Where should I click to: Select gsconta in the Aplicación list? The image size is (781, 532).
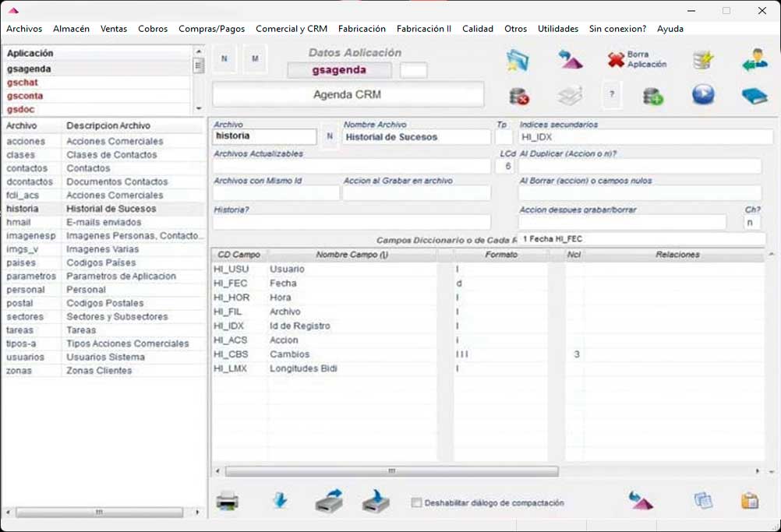point(97,96)
